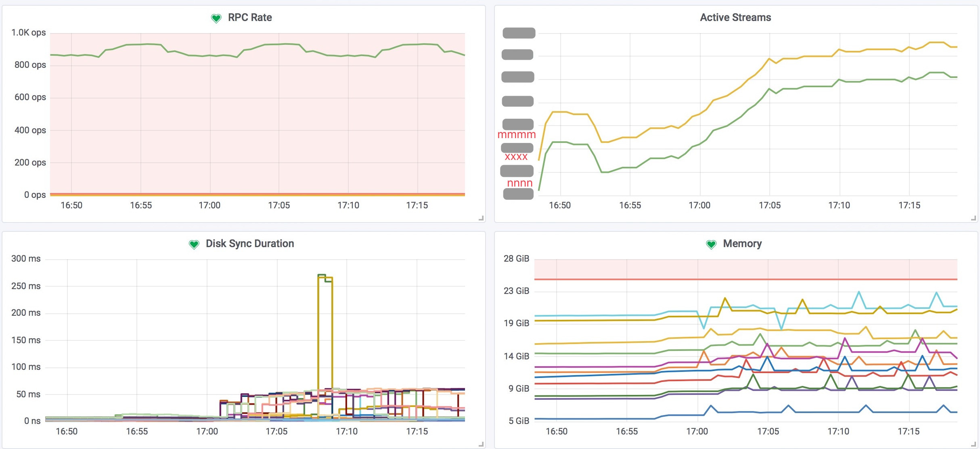Select the topmost gray legend entry in Active Streams
This screenshot has width=980, height=449.
[518, 33]
